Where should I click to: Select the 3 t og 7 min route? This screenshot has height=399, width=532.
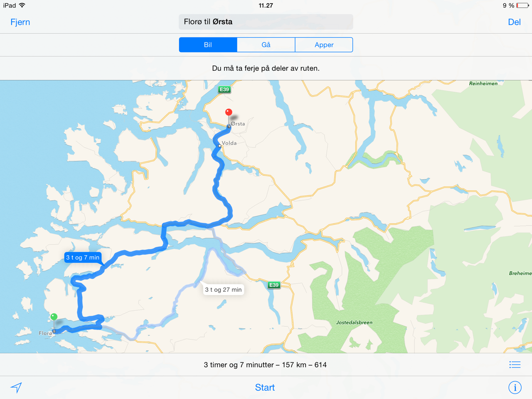[83, 258]
